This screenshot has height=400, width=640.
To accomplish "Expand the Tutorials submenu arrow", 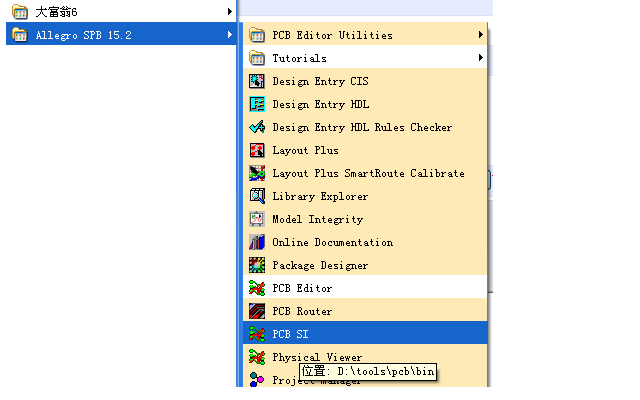I will [481, 58].
